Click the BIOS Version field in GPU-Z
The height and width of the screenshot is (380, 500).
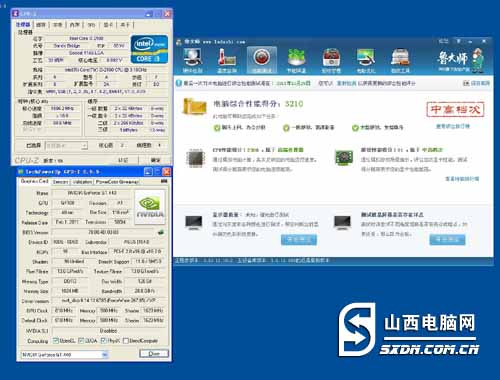(103, 232)
